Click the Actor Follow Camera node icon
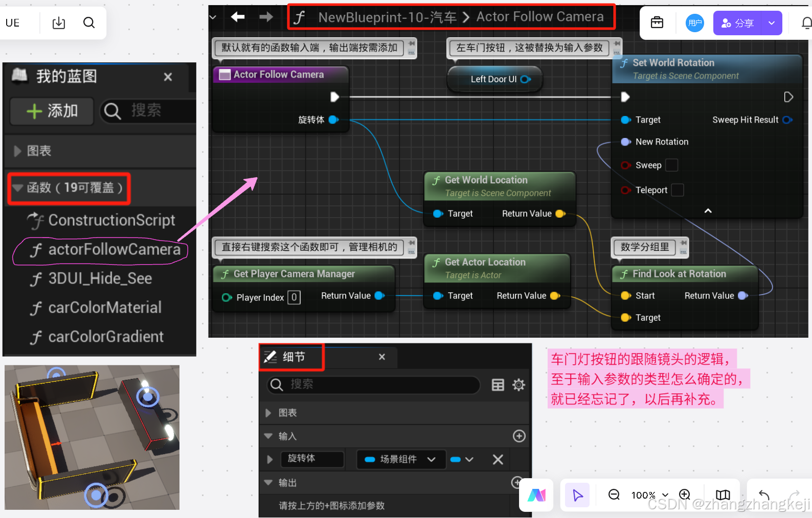Screen dimensions: 812x518 click(x=224, y=75)
